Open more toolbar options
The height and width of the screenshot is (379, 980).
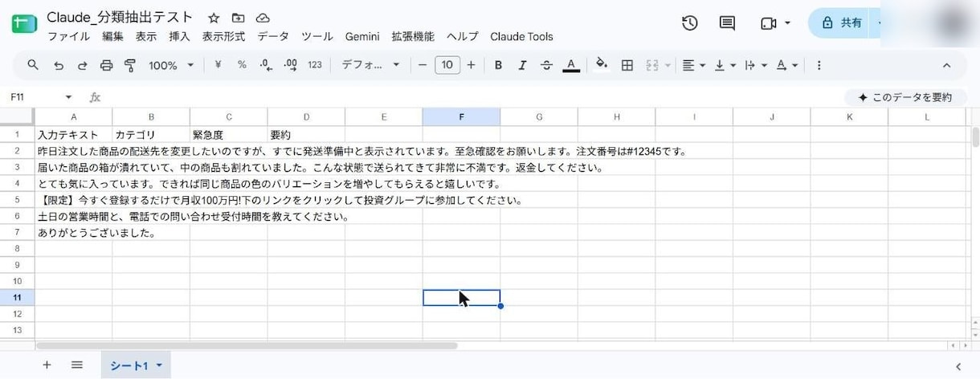(819, 65)
